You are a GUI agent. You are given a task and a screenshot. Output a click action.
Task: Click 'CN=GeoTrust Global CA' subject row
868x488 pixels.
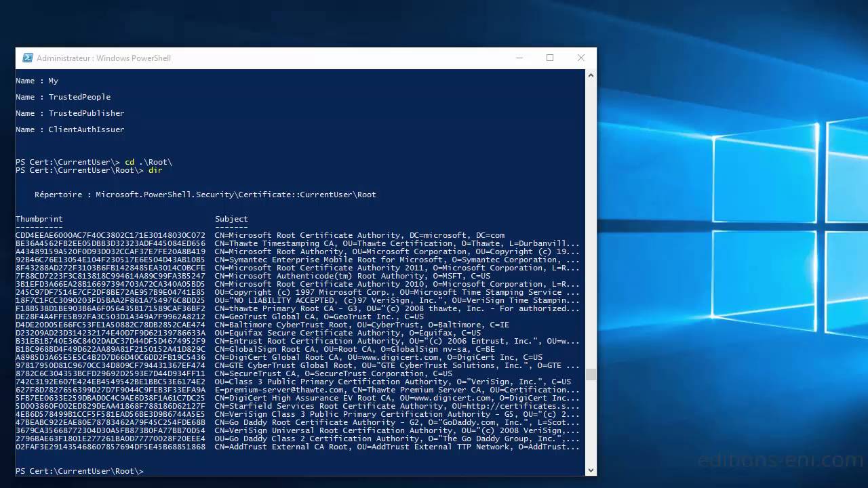click(319, 317)
